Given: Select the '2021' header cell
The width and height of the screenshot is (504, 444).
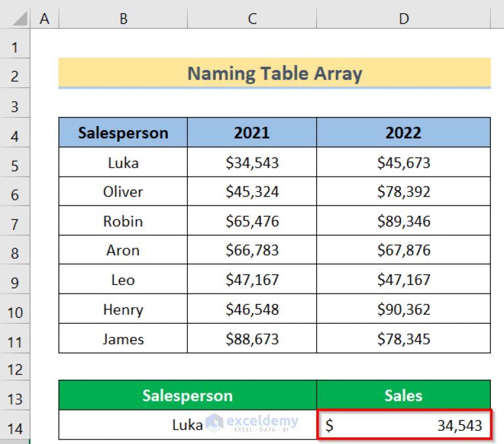Looking at the screenshot, I should [x=252, y=133].
